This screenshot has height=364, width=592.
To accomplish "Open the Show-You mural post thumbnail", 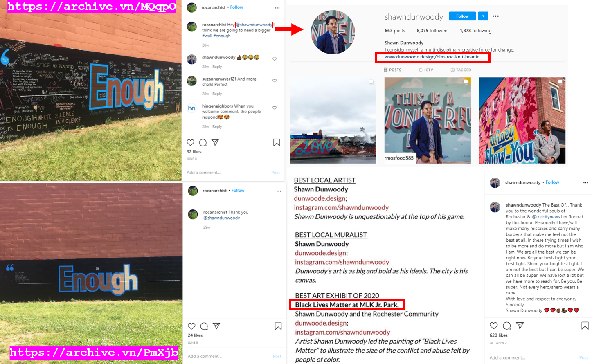I will [522, 120].
